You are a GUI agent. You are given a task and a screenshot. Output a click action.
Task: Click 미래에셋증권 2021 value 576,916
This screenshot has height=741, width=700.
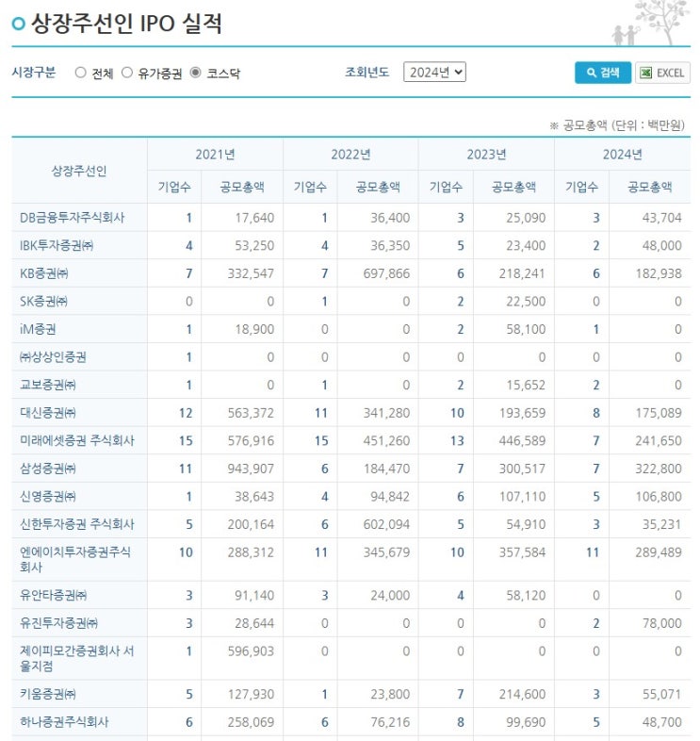(x=251, y=440)
